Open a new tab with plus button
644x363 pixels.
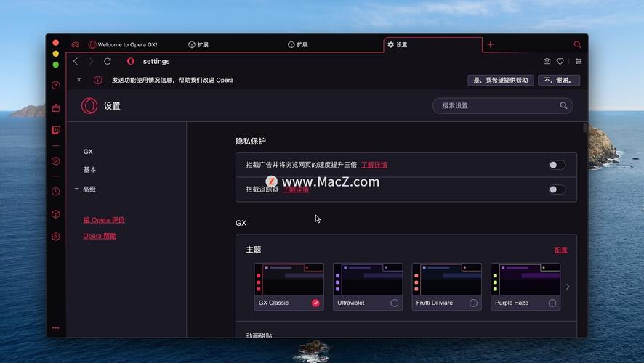490,44
